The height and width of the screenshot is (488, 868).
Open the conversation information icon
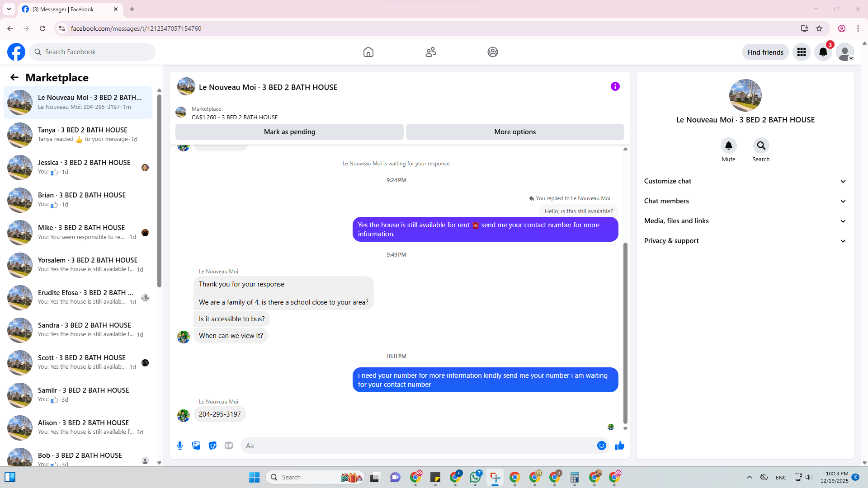tap(615, 86)
